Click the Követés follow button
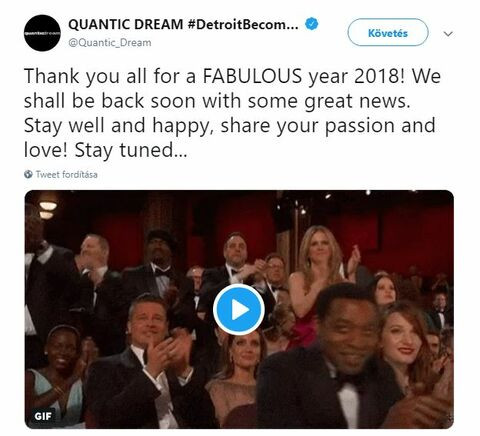The height and width of the screenshot is (436, 480). (388, 32)
